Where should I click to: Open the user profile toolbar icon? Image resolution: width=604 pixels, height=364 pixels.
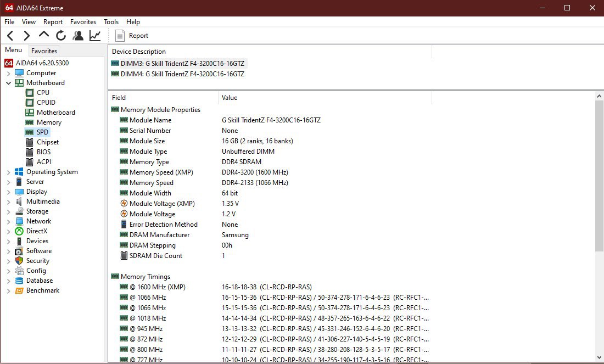click(78, 36)
